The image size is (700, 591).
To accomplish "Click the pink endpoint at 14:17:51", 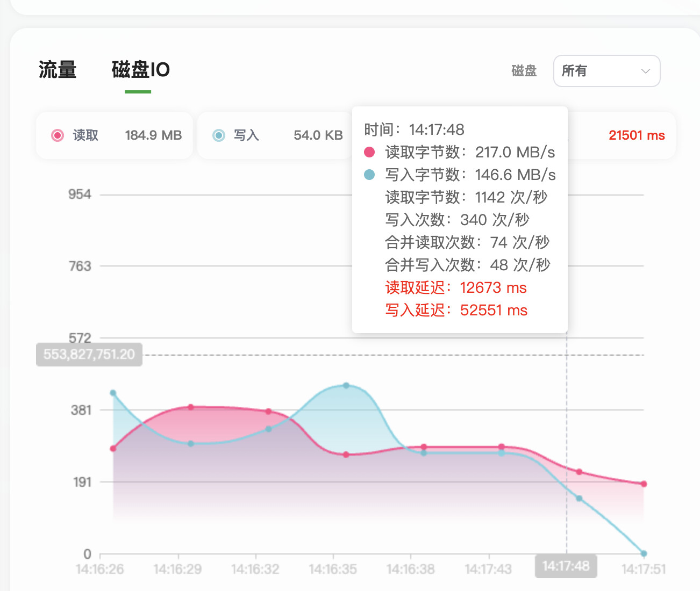I will tap(644, 484).
